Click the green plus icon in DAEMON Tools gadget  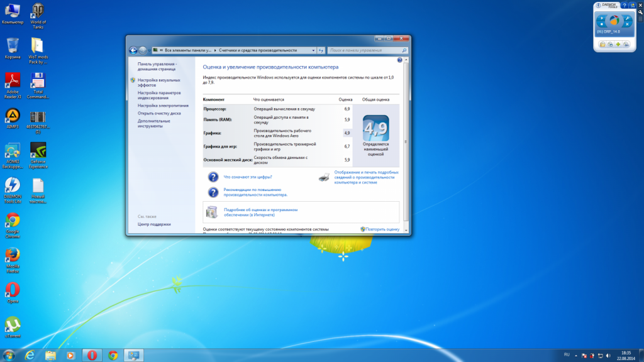[618, 45]
